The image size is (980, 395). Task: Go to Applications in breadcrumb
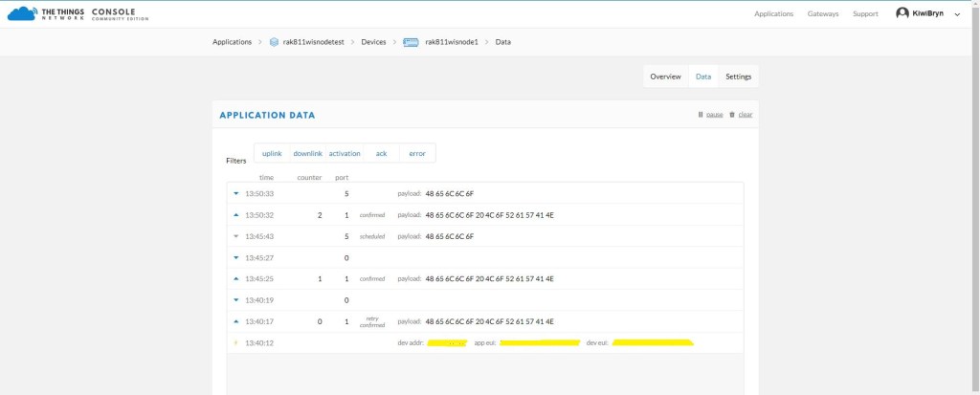[232, 42]
